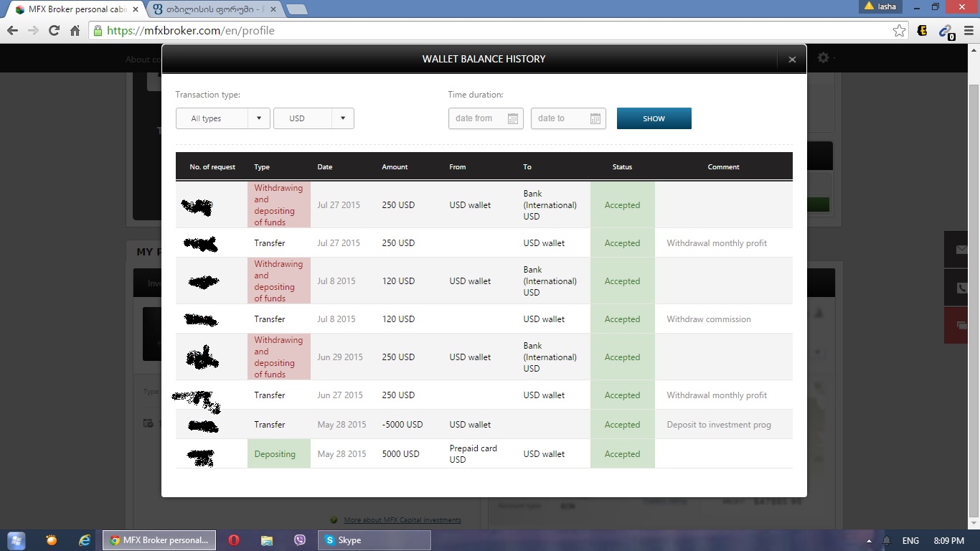
Task: Click Accepted status in the Depositing row
Action: click(x=623, y=454)
